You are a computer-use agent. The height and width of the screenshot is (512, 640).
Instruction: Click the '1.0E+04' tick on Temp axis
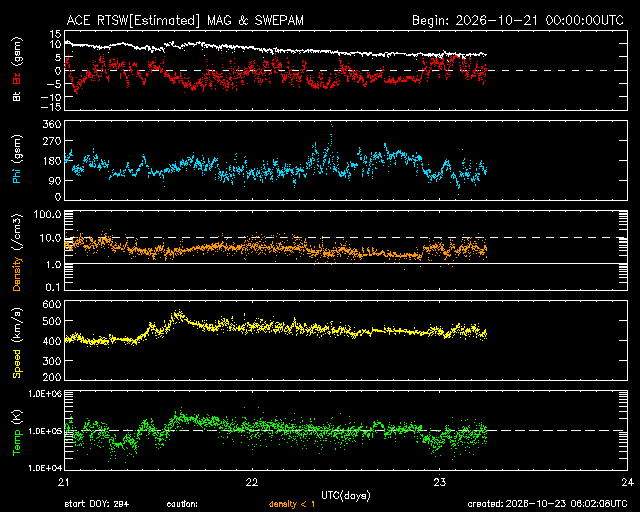[x=45, y=467]
